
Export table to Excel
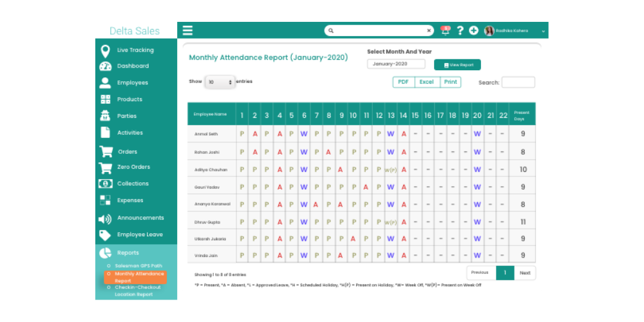pos(427,82)
